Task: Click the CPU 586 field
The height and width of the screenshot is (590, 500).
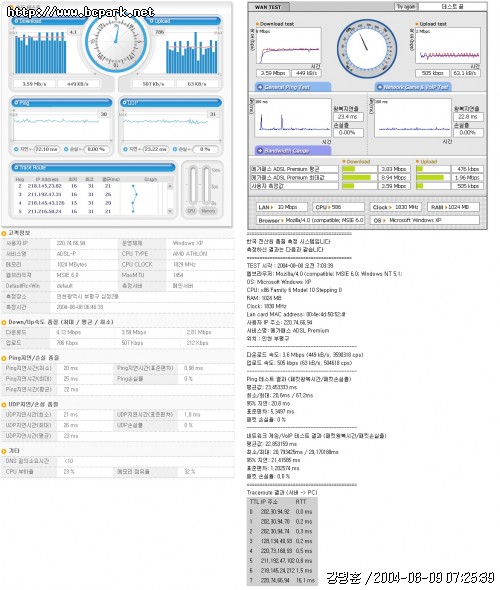Action: coord(338,207)
